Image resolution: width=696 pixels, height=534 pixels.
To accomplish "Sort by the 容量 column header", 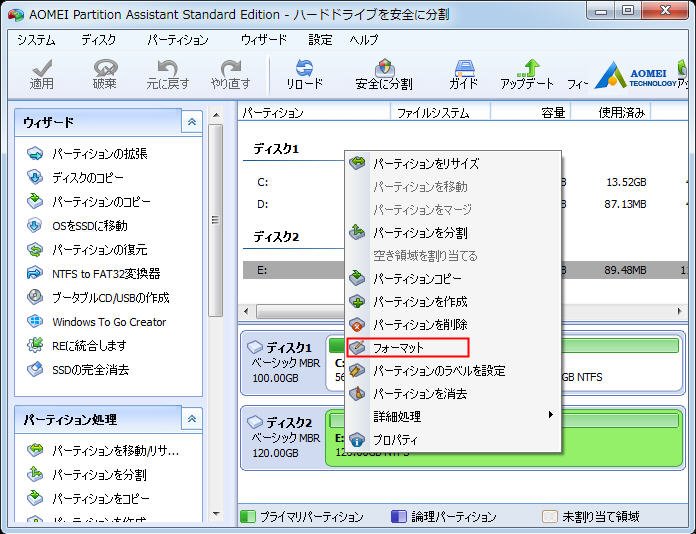I will click(530, 113).
